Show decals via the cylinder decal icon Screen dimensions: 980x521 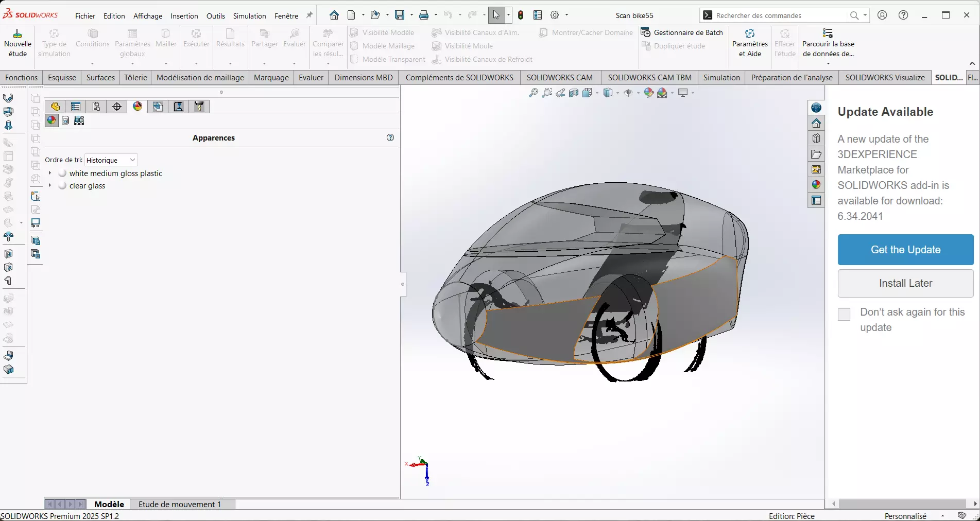point(65,121)
